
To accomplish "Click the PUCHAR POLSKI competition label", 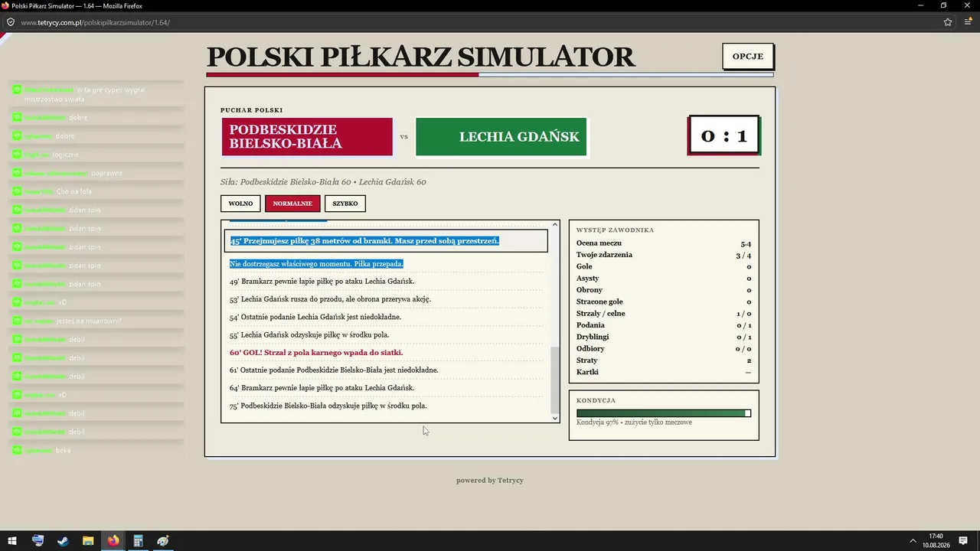I will (252, 110).
